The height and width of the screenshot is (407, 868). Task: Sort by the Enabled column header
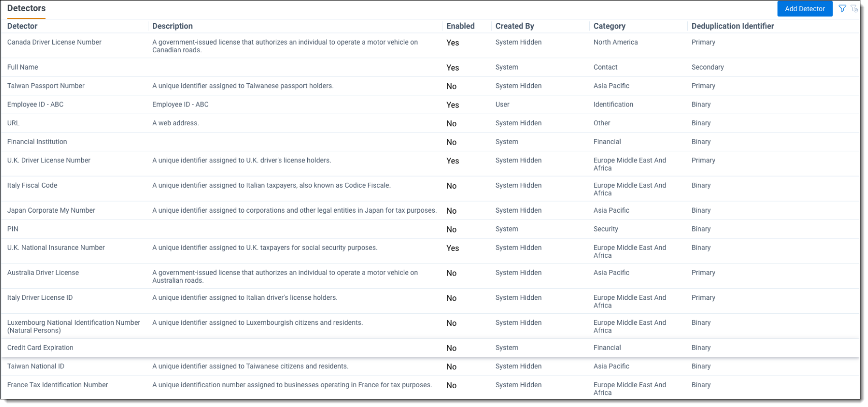460,26
